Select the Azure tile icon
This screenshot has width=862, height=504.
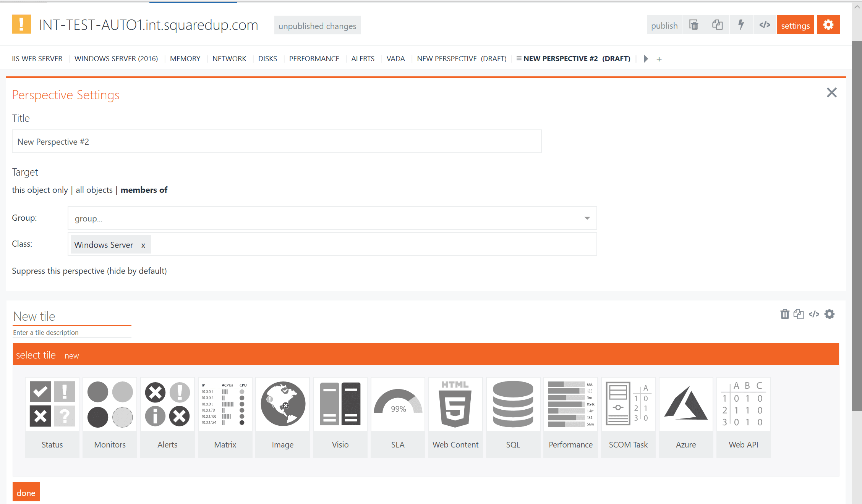click(686, 417)
